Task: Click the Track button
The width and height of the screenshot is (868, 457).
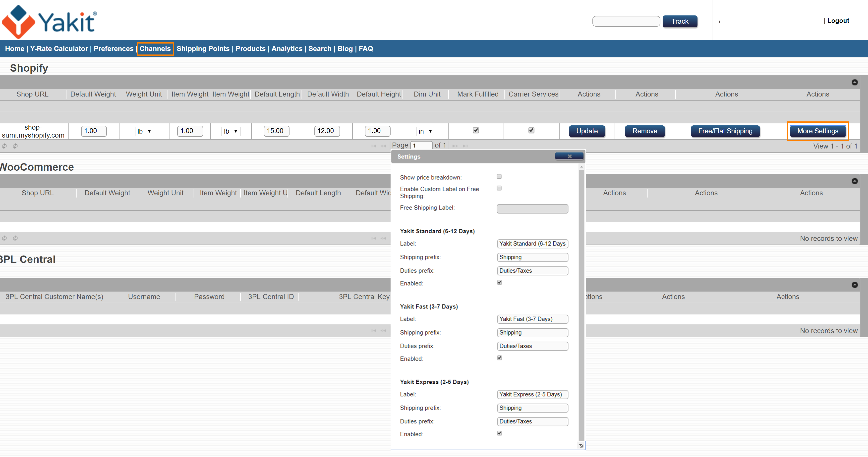Action: 680,21
